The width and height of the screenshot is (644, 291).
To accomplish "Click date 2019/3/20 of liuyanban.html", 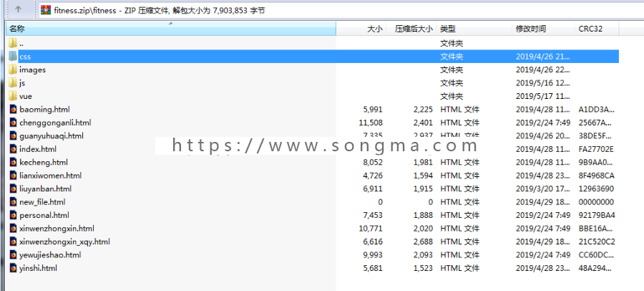I will [x=543, y=189].
